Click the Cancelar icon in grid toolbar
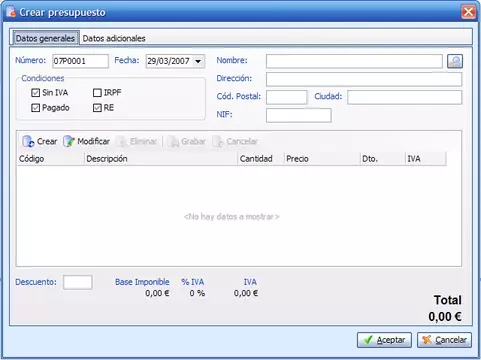 coord(218,141)
